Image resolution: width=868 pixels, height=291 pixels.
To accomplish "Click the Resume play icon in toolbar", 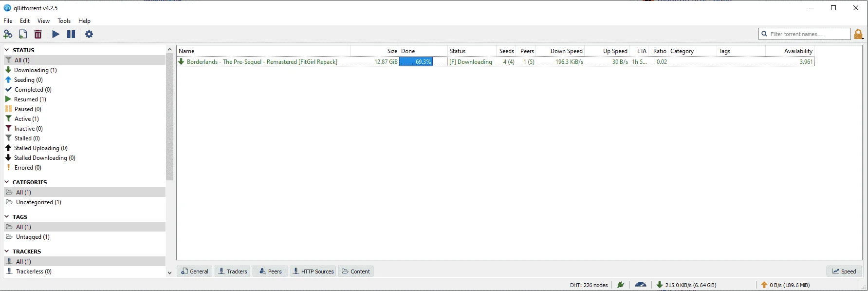I will click(x=56, y=34).
